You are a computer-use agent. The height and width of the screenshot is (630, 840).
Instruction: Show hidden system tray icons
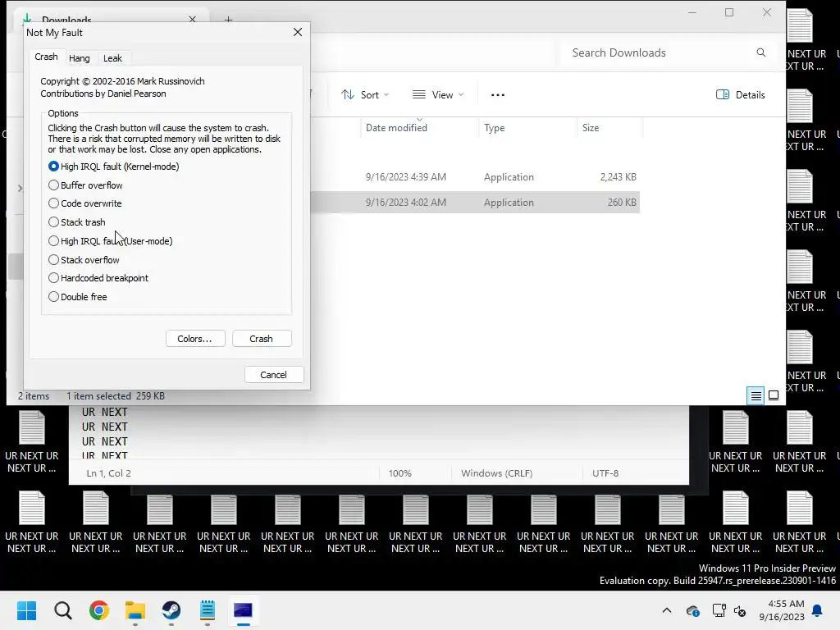667,610
